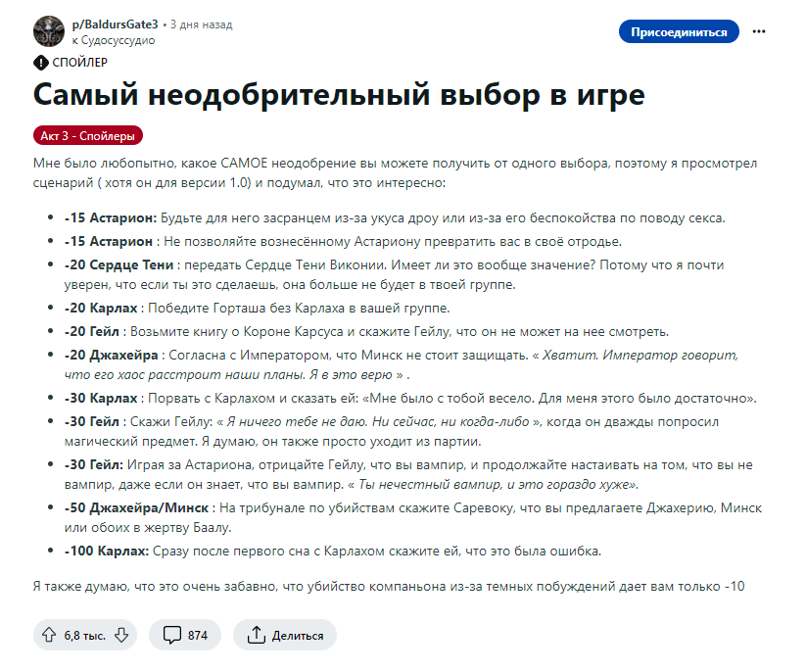Go to the p/BaldursGate3 community link
This screenshot has height=672, width=806.
(116, 24)
